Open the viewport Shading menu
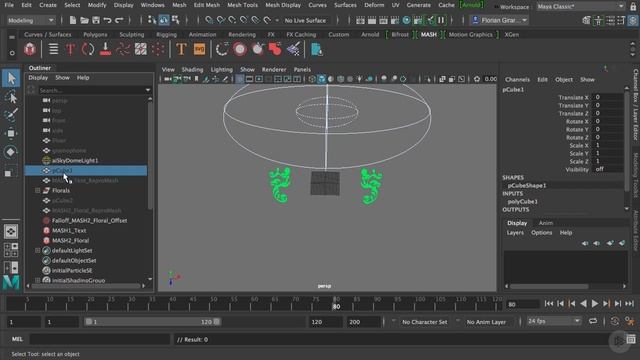The width and height of the screenshot is (640, 360). pos(192,69)
